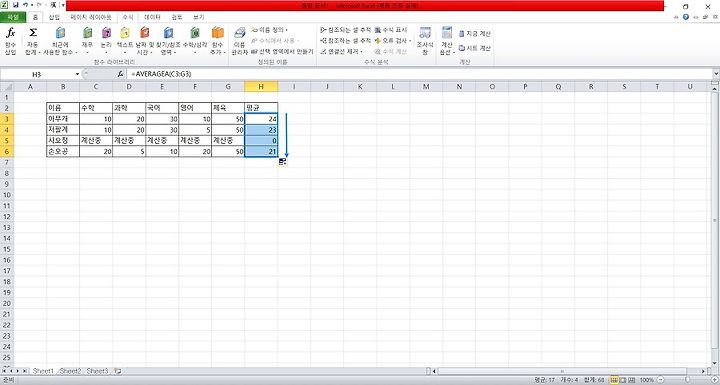Click the fx button beside the formula bar

point(120,74)
